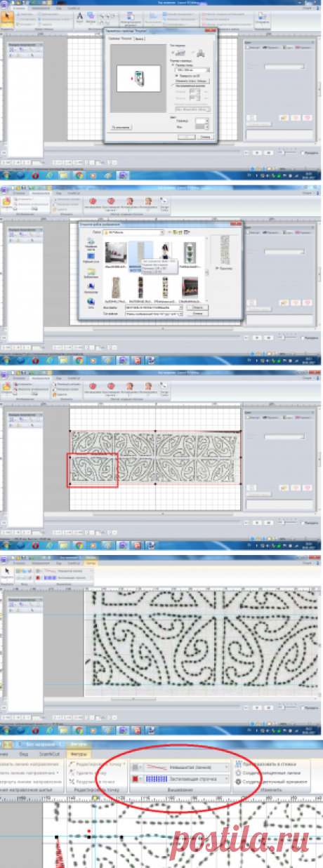Click Открыть button in open-image dialog

tap(197, 307)
